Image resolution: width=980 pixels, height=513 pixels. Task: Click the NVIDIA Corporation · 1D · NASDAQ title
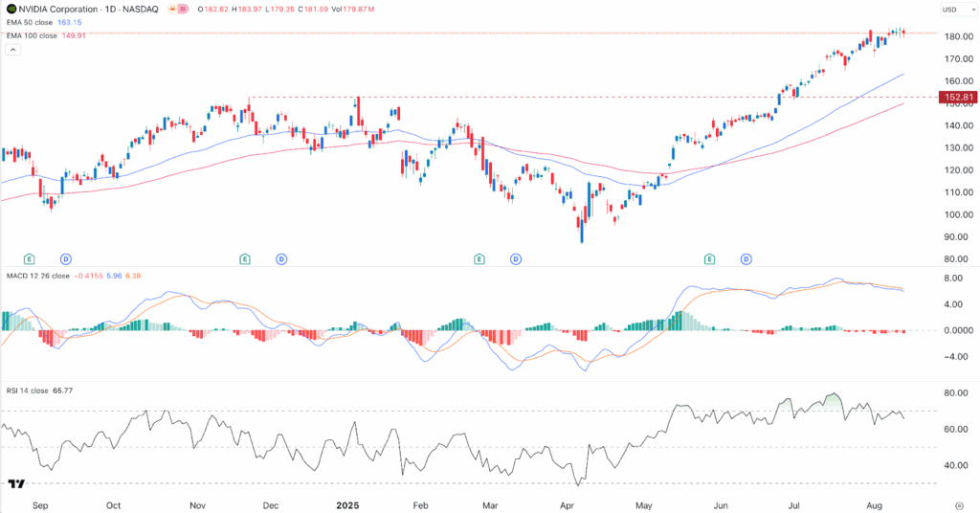(89, 10)
